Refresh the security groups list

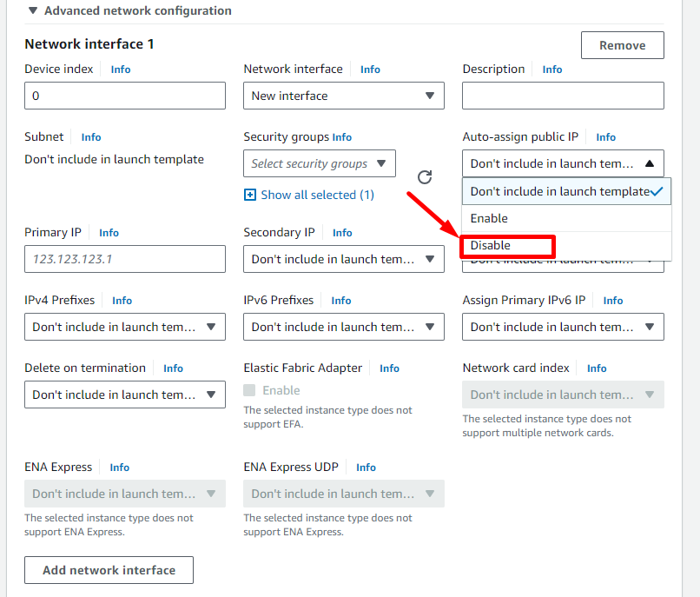(x=425, y=176)
